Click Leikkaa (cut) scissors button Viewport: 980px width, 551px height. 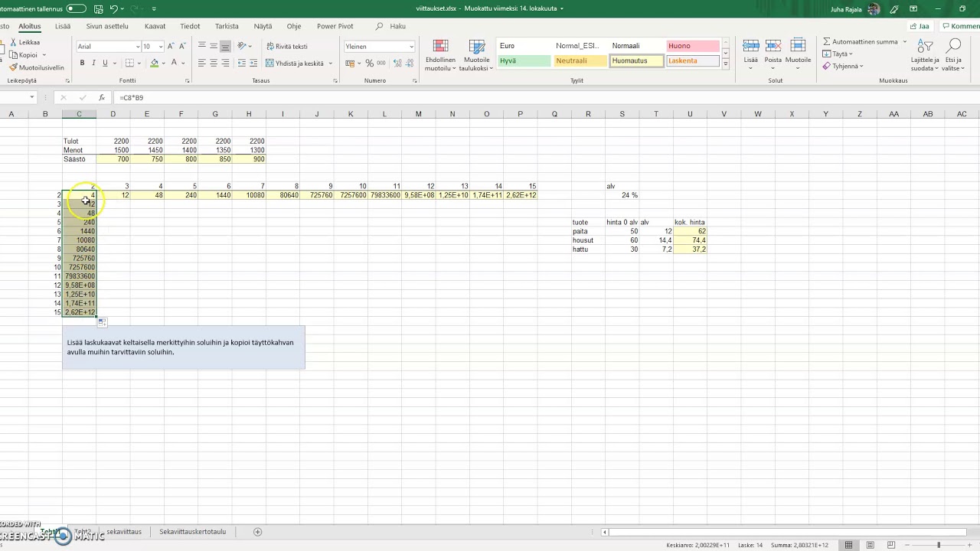(24, 42)
